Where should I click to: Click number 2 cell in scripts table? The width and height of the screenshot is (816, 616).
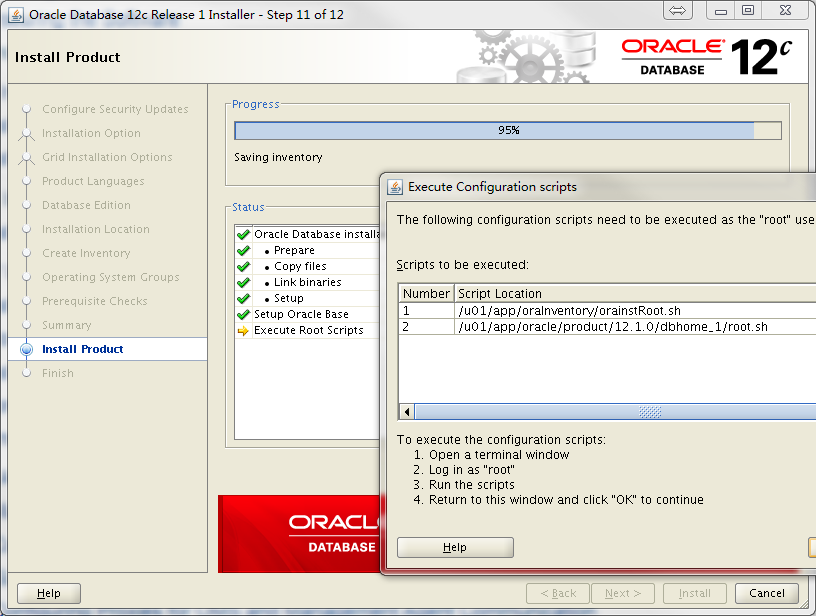tap(426, 327)
